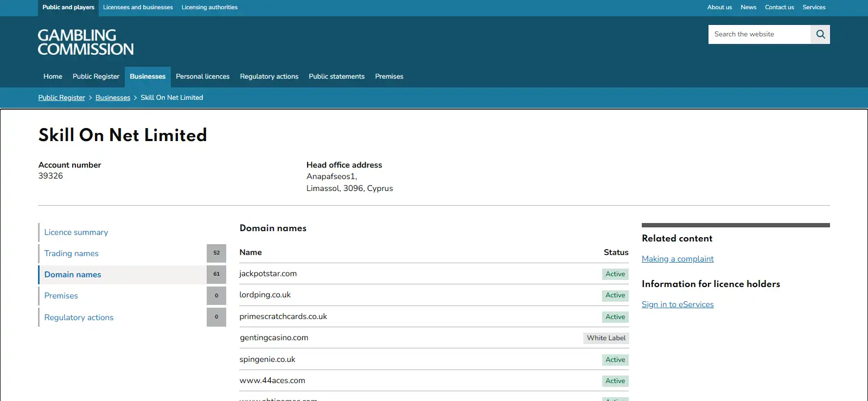The image size is (868, 401).
Task: Click account number value 39326
Action: 50,176
